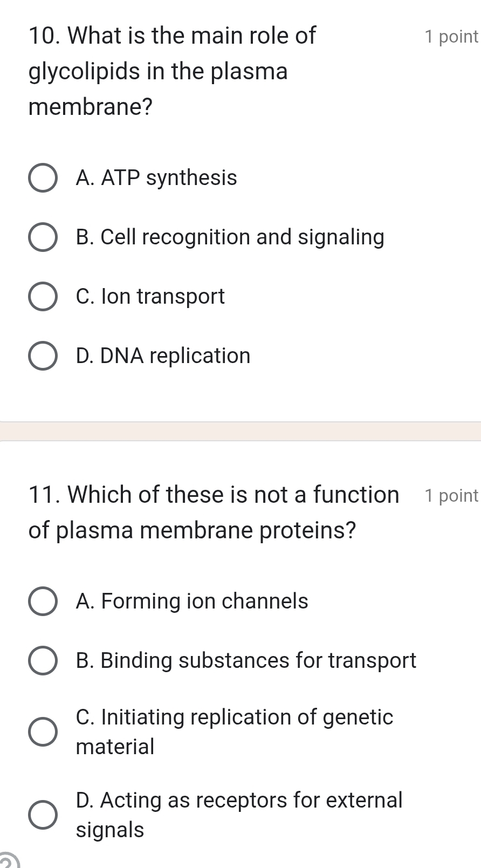The image size is (481, 868).
Task: Select C. Initiating replication of genetic material
Action: pyautogui.click(x=42, y=732)
